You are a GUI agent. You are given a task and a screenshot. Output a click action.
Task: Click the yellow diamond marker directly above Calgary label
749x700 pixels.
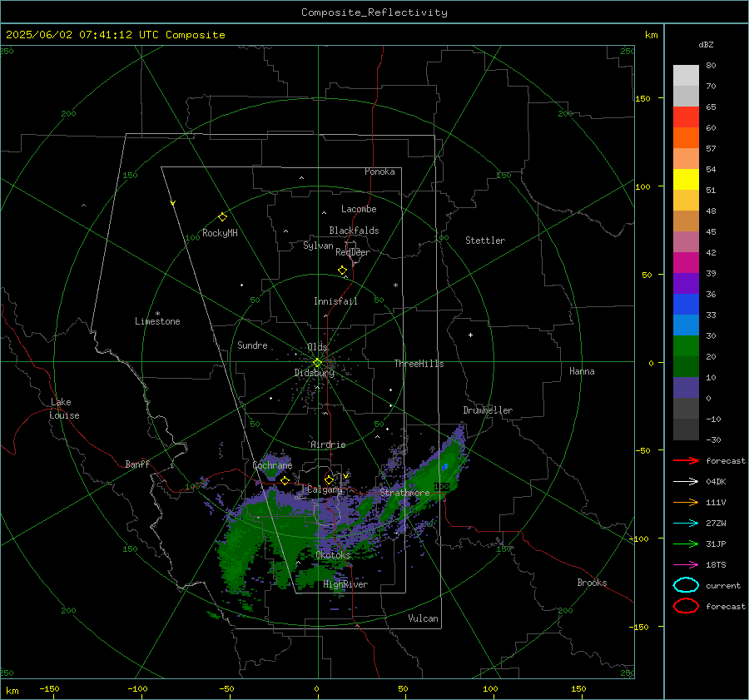(x=329, y=479)
